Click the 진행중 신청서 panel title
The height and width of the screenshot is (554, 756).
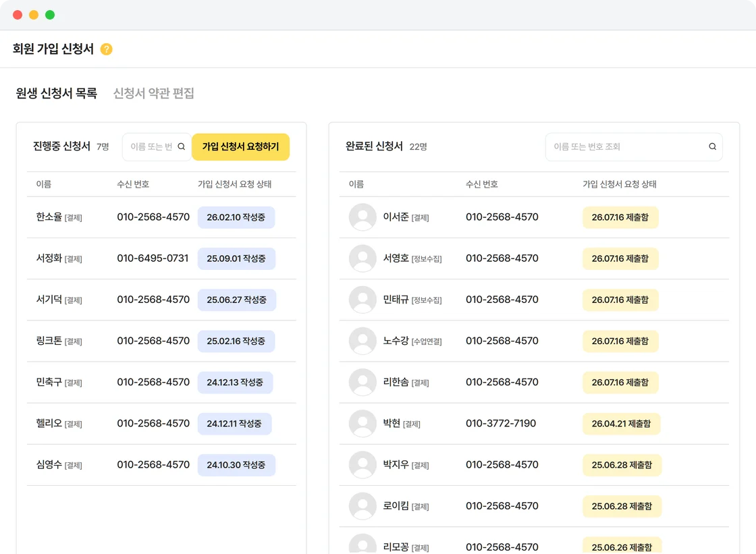[x=61, y=146]
